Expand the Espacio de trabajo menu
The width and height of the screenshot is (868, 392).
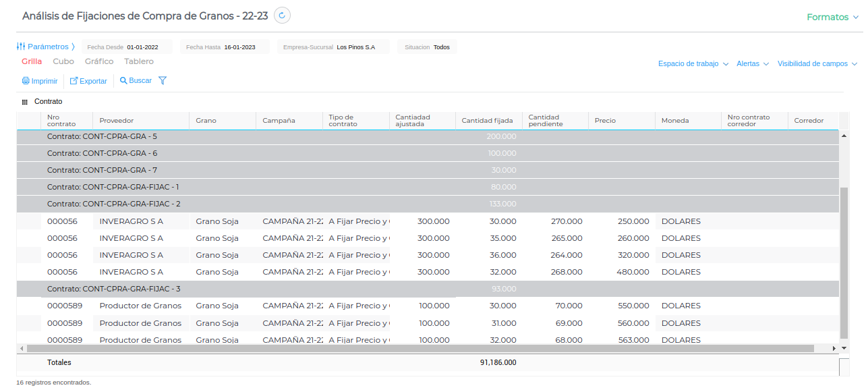pos(693,63)
